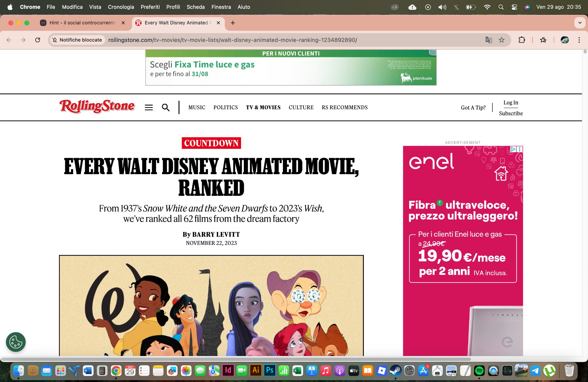This screenshot has height=382, width=588.
Task: Open the TV & MOVIES section
Action: (x=263, y=107)
